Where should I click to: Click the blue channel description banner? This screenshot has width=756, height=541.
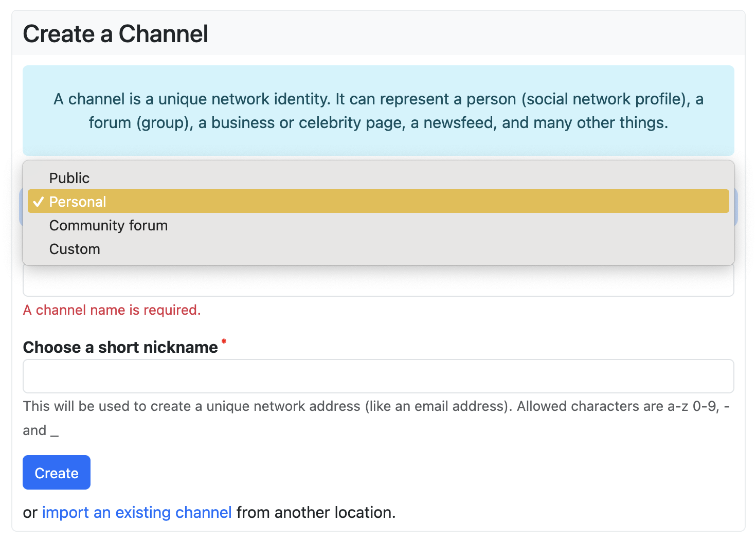(x=379, y=111)
